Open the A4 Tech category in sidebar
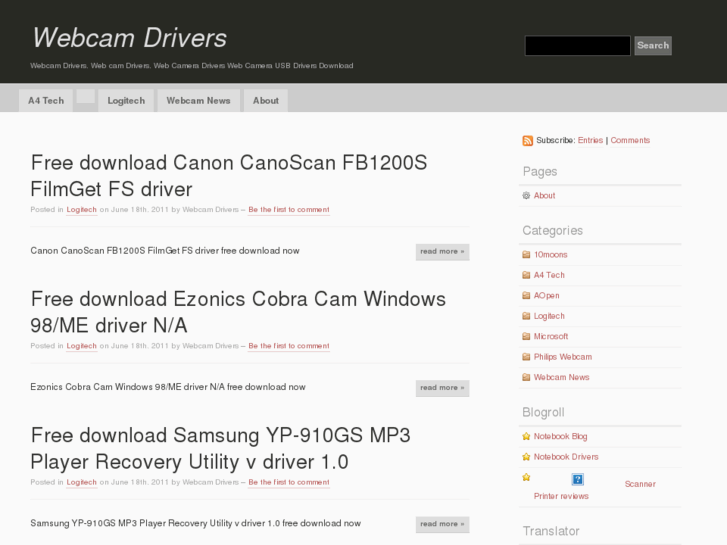This screenshot has height=545, width=727. pyautogui.click(x=549, y=275)
